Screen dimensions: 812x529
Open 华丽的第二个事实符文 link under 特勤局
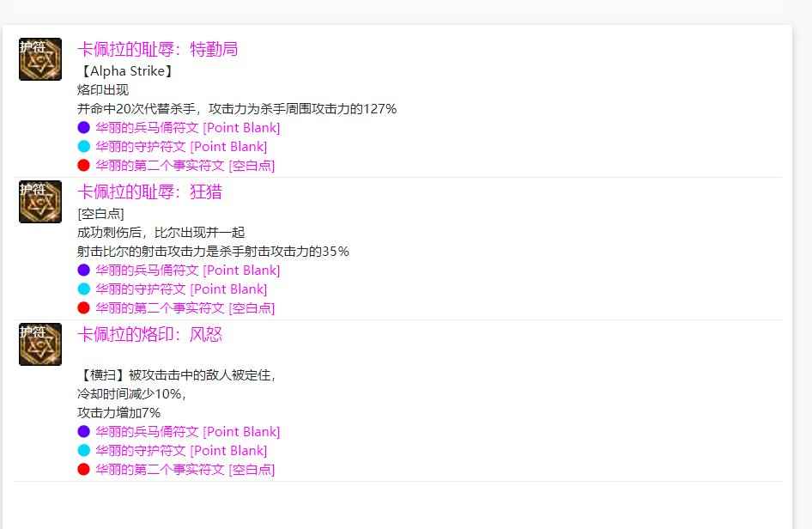coord(185,166)
